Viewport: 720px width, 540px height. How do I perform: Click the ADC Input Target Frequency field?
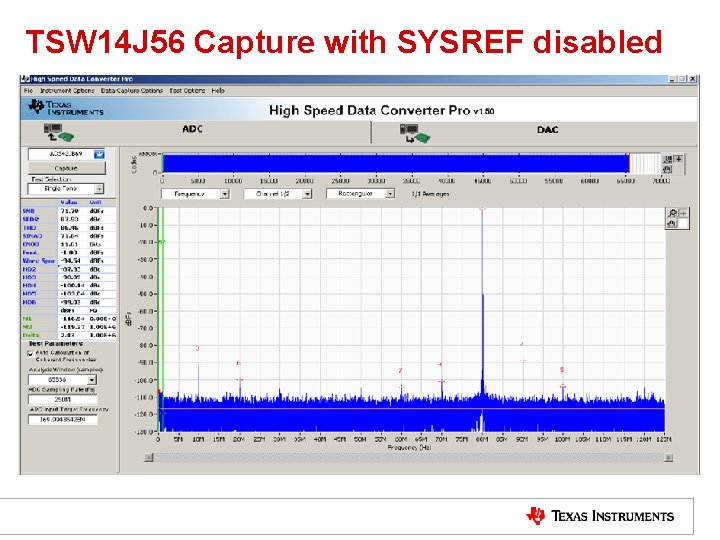[x=62, y=419]
